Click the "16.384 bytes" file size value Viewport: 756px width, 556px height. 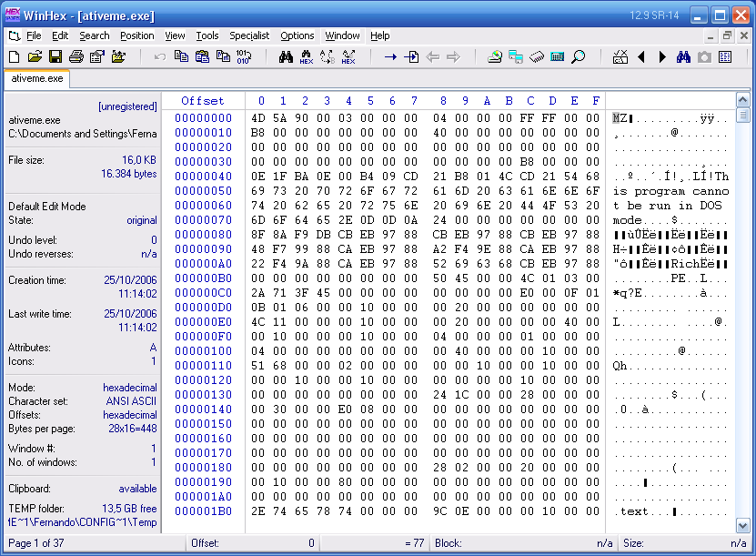[x=129, y=174]
